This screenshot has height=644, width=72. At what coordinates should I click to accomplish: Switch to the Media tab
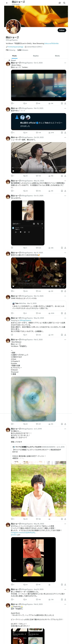click(57, 56)
